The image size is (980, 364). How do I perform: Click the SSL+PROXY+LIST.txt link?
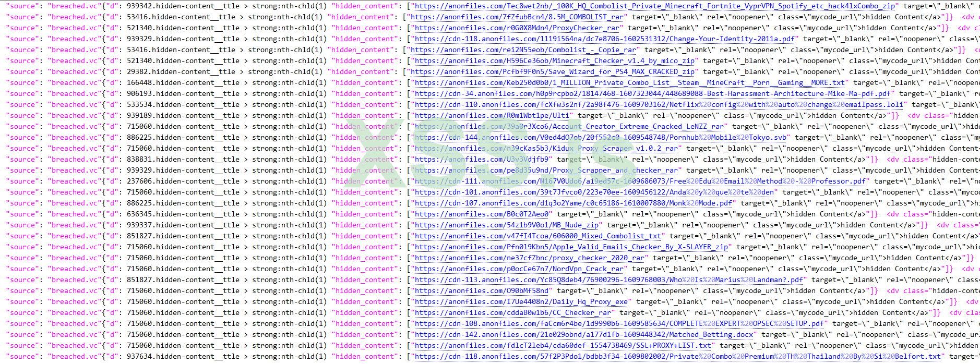[563, 346]
